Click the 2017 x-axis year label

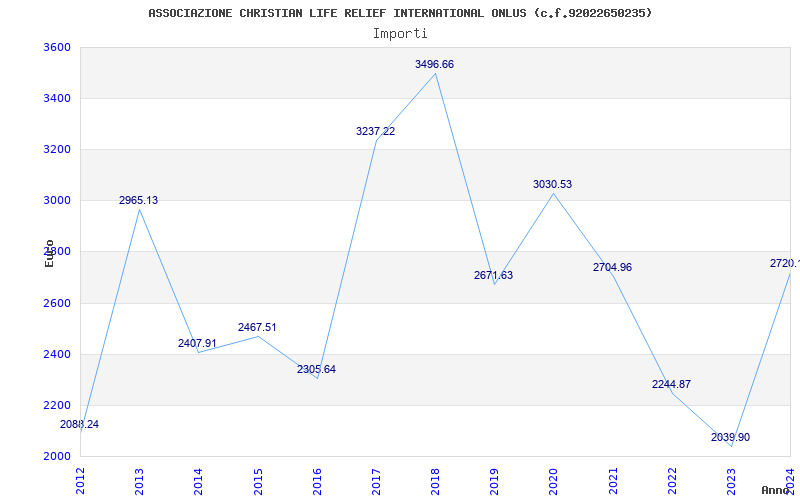pyautogui.click(x=376, y=481)
